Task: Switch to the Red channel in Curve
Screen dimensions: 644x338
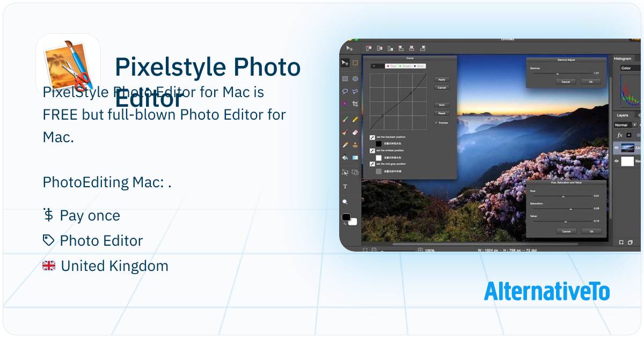Action: [x=391, y=66]
